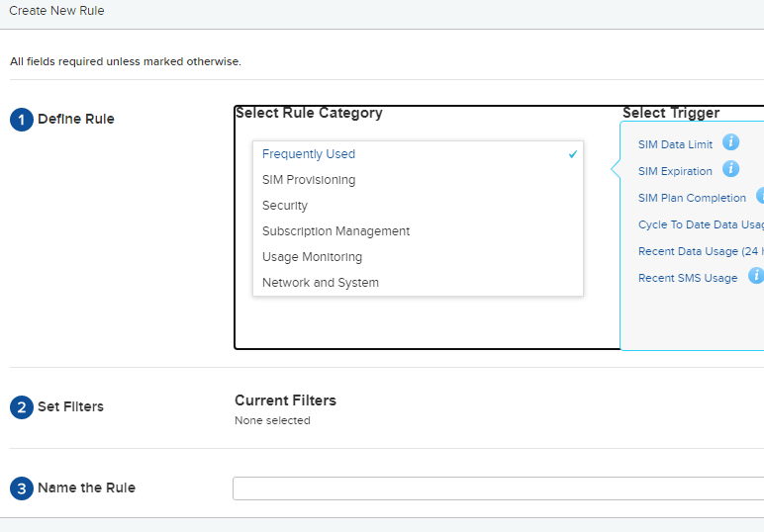Viewport: 764px width, 532px height.
Task: Click info icon beside SIM Data Limit
Action: pyautogui.click(x=730, y=142)
